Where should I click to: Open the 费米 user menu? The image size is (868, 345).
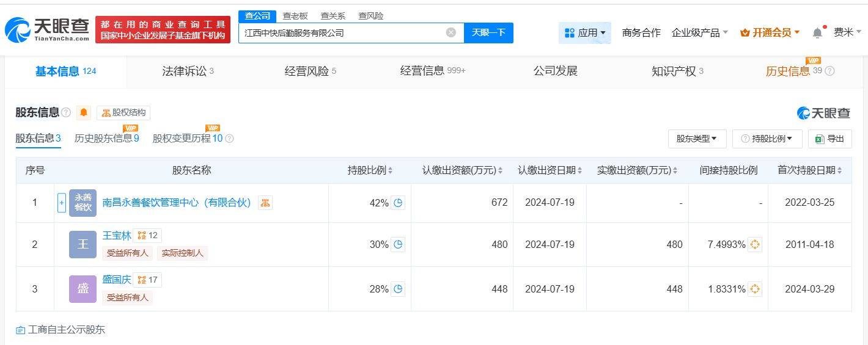[x=847, y=32]
